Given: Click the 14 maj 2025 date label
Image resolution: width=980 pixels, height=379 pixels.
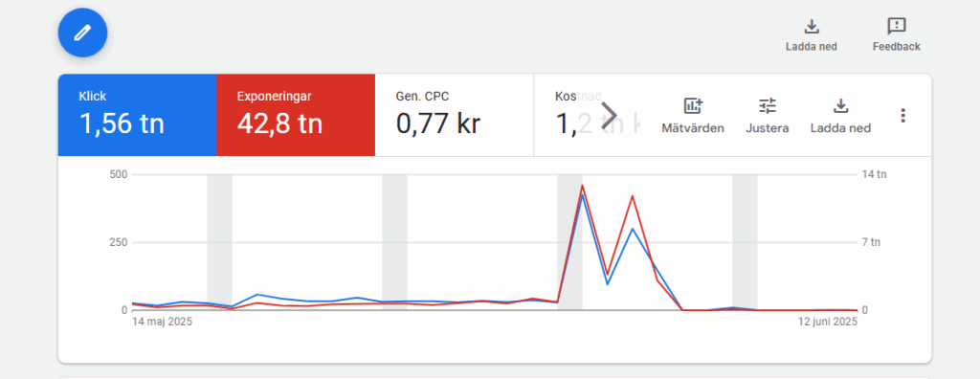Looking at the screenshot, I should click(x=162, y=323).
